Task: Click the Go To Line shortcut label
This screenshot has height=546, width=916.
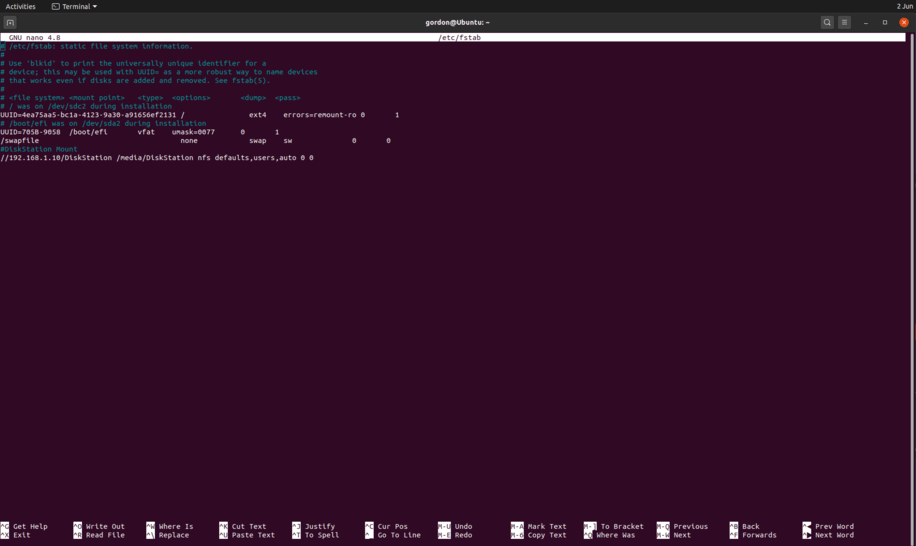Action: click(399, 535)
